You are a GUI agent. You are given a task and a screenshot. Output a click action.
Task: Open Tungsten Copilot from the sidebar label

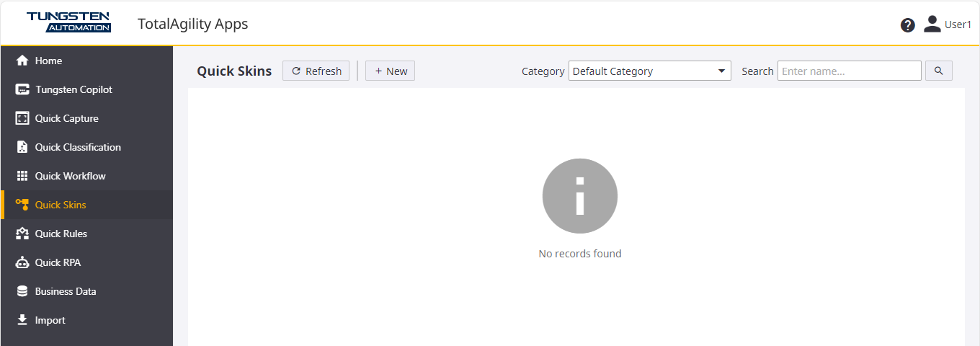click(x=73, y=89)
